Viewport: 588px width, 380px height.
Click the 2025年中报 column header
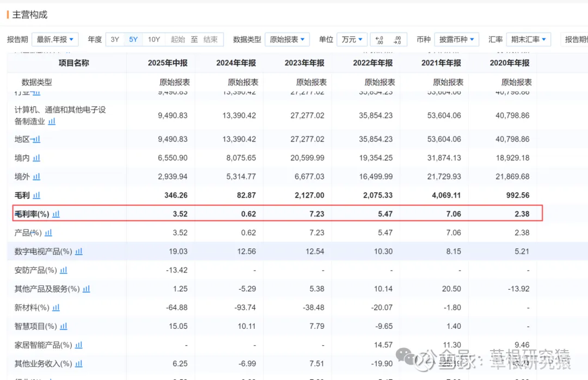168,63
